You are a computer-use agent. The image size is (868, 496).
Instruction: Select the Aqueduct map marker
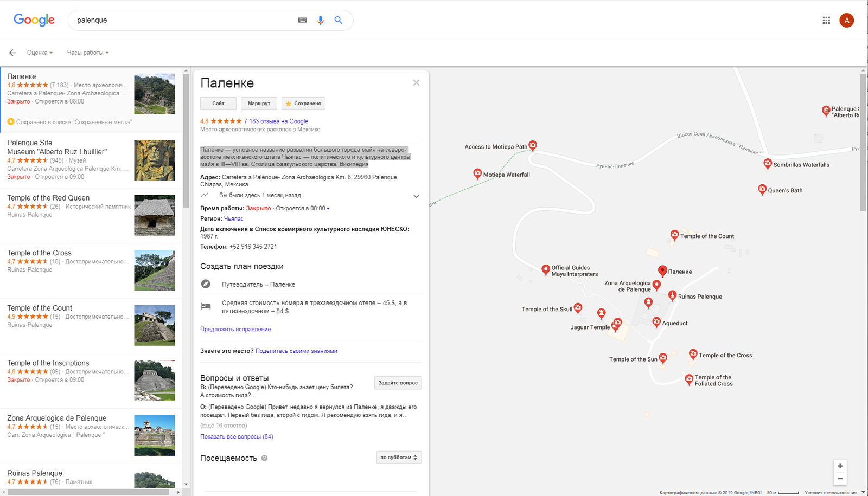tap(656, 322)
